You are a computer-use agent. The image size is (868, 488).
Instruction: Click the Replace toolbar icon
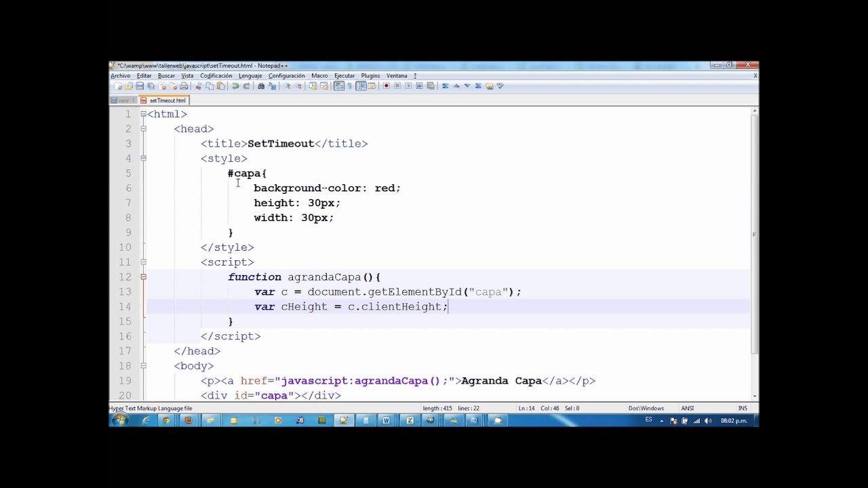click(x=272, y=86)
